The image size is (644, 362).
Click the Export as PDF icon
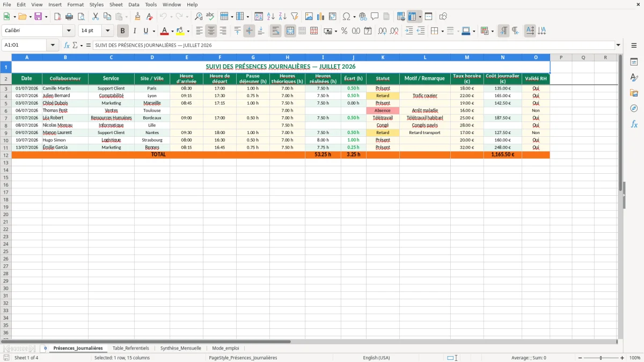(x=57, y=17)
